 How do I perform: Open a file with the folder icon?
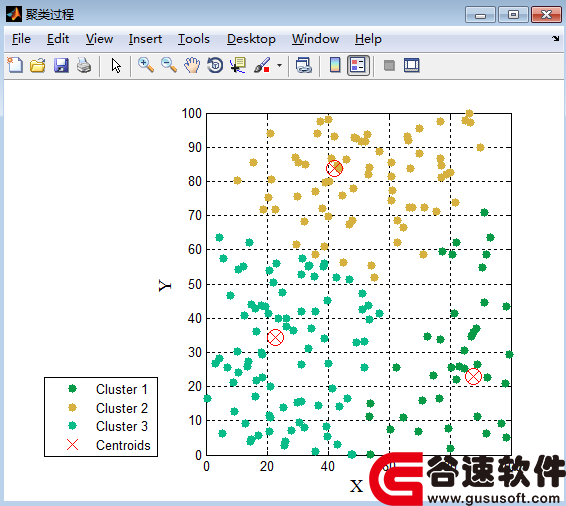[x=38, y=65]
